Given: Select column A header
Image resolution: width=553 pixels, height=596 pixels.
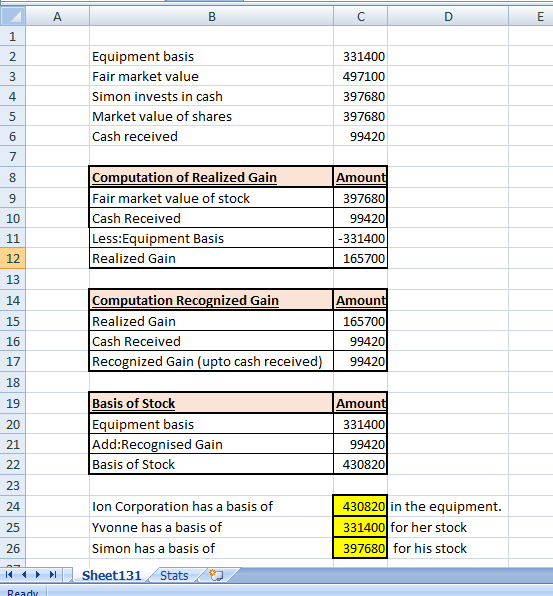Looking at the screenshot, I should 57,16.
